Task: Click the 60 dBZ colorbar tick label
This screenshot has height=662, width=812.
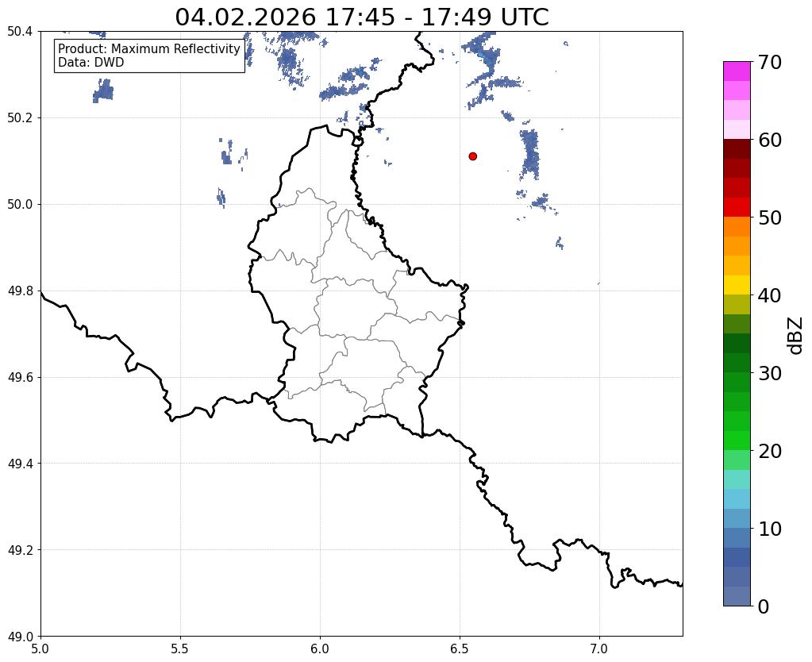Action: pyautogui.click(x=770, y=140)
